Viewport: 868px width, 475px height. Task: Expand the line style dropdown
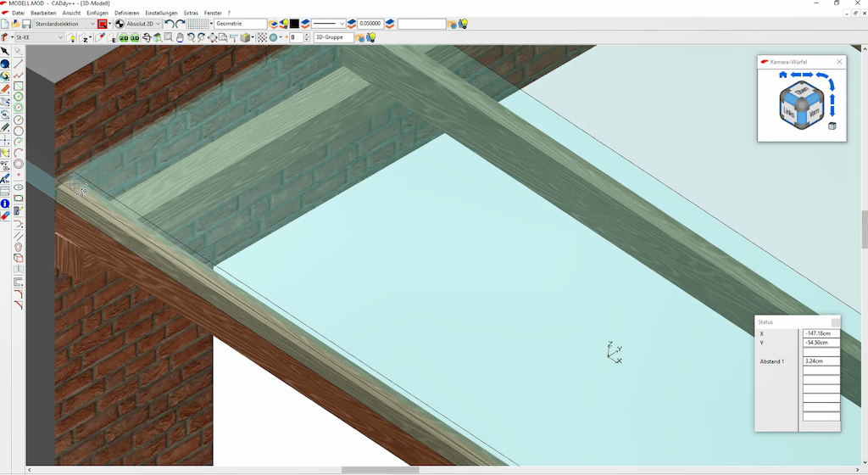coord(329,25)
